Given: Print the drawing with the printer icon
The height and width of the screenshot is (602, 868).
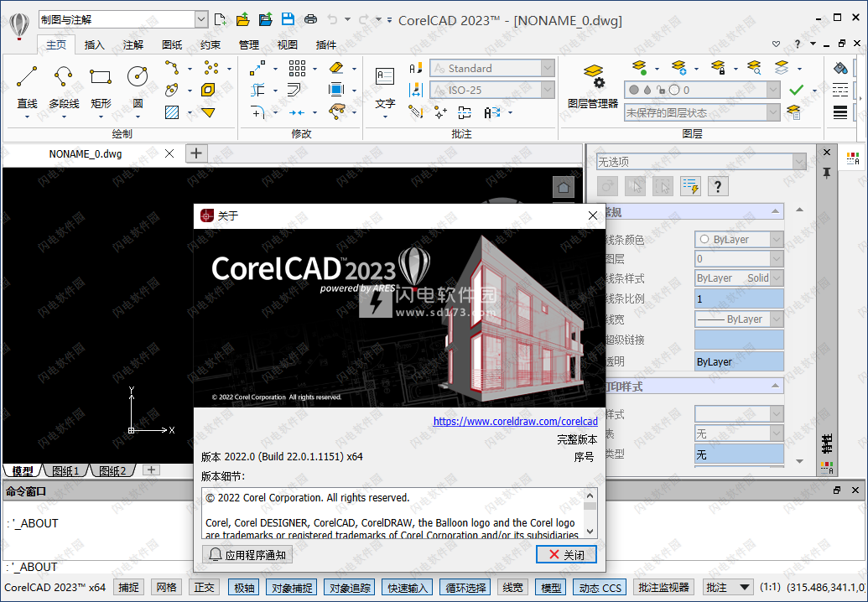Looking at the screenshot, I should (310, 19).
